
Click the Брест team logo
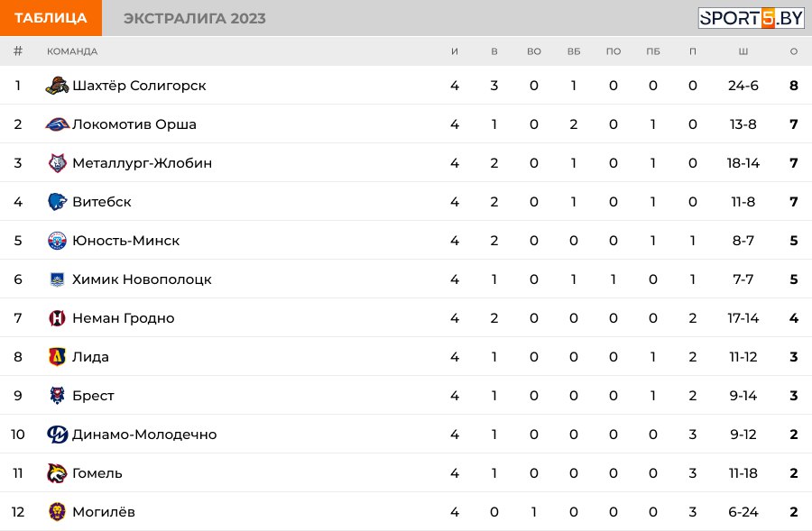(58, 396)
